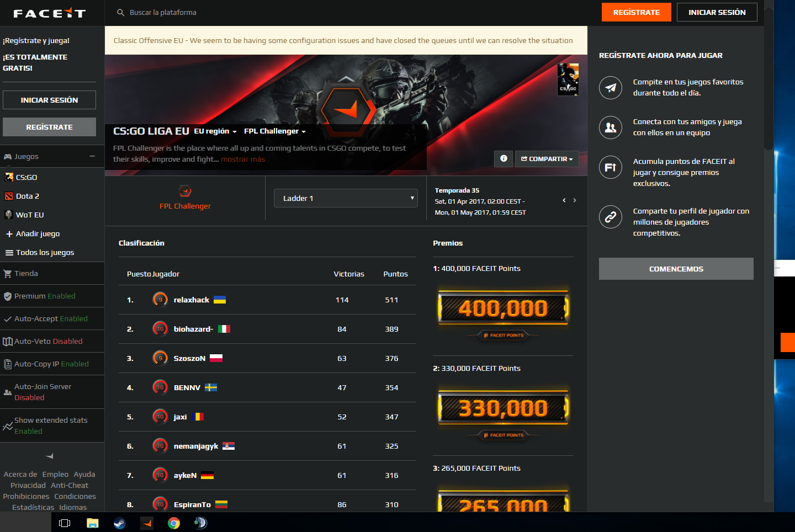Collapse the Juegos section
Image resolution: width=795 pixels, height=532 pixels.
pyautogui.click(x=92, y=156)
